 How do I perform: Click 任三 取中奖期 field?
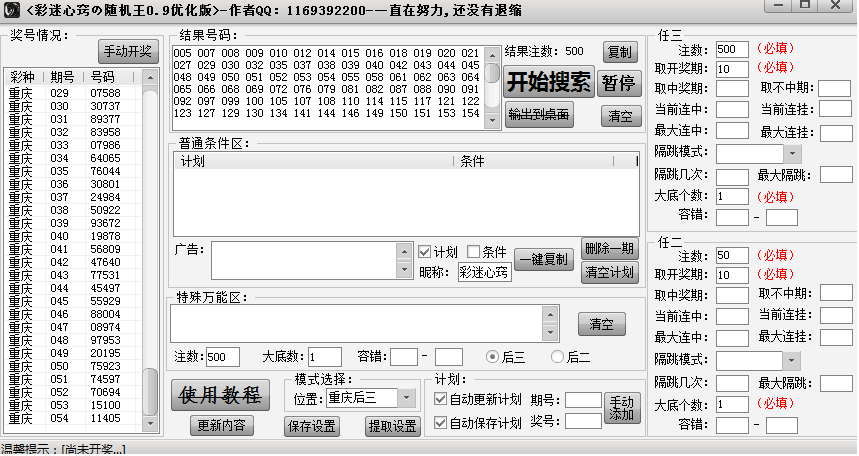coord(732,88)
